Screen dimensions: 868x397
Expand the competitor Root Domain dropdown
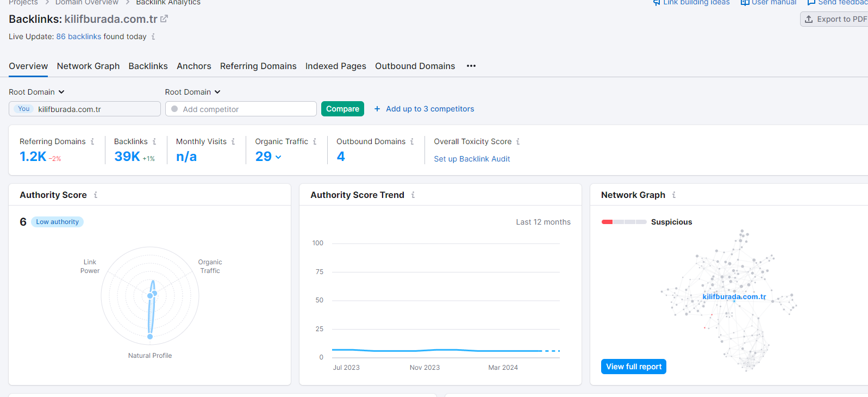pos(193,92)
